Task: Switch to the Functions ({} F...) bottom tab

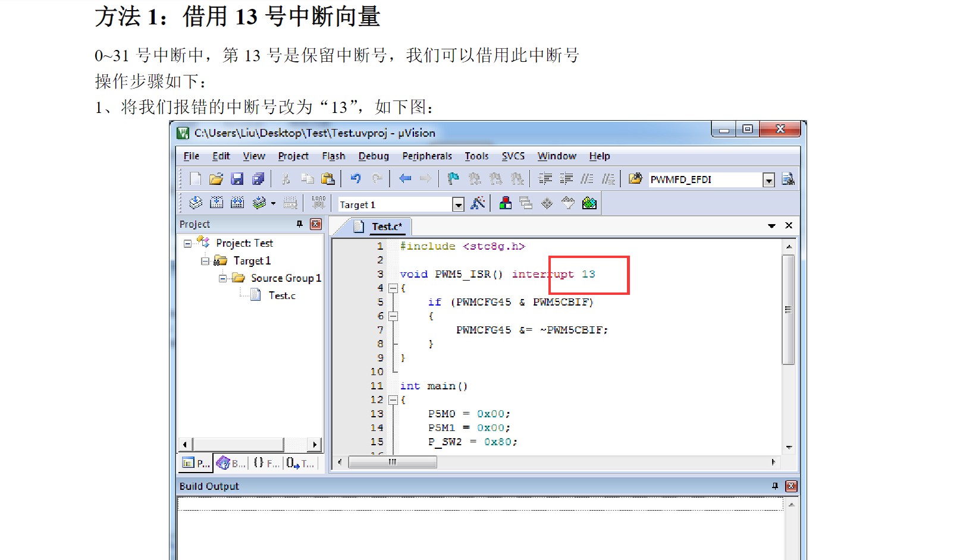Action: (x=266, y=463)
